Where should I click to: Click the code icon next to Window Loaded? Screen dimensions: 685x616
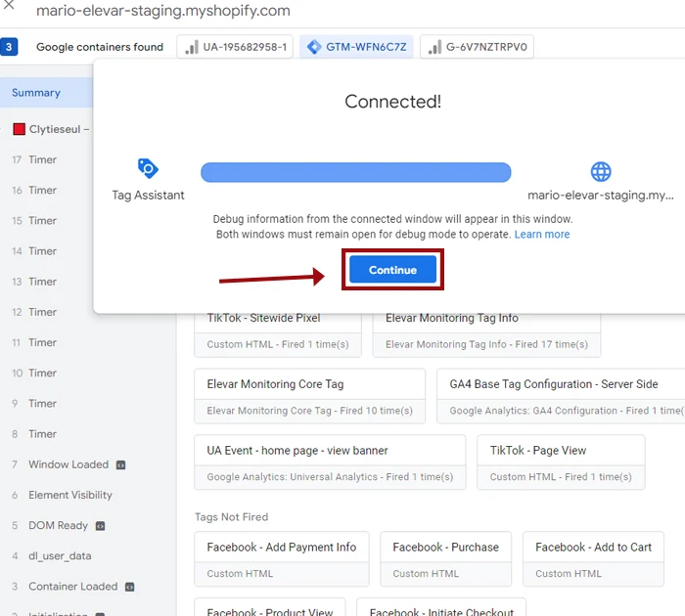pos(120,465)
